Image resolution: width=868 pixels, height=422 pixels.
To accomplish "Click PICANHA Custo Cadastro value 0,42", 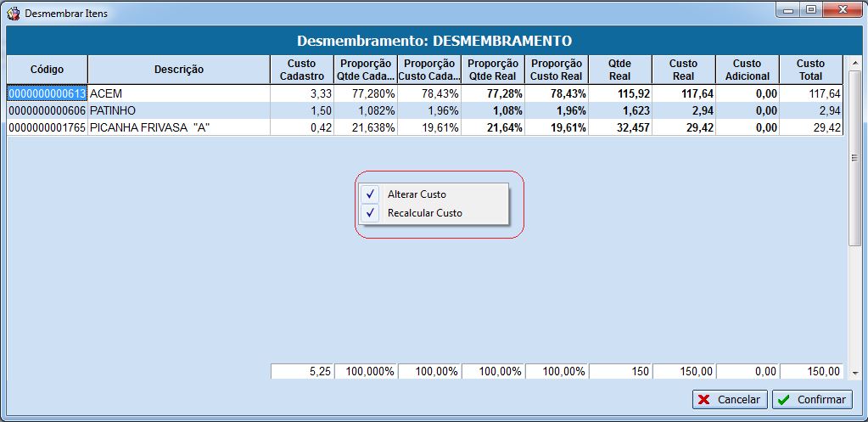I will tap(302, 127).
